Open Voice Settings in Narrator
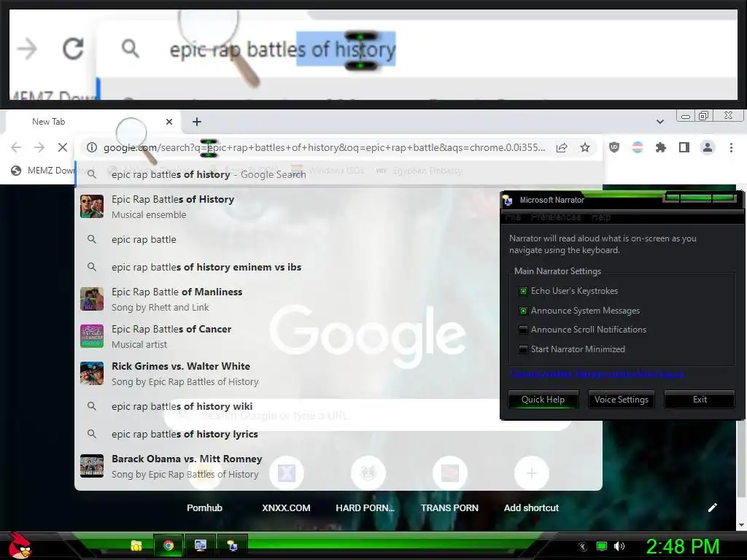Image resolution: width=747 pixels, height=560 pixels. pyautogui.click(x=622, y=400)
